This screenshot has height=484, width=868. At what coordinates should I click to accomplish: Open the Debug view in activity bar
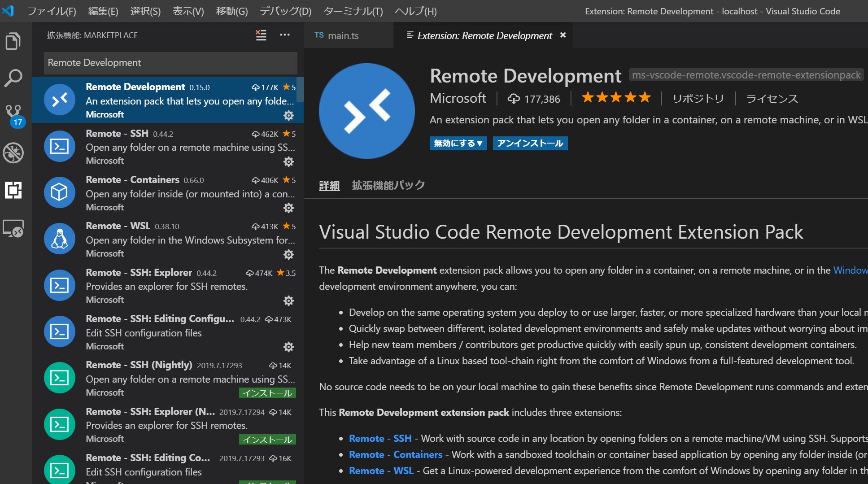point(13,153)
